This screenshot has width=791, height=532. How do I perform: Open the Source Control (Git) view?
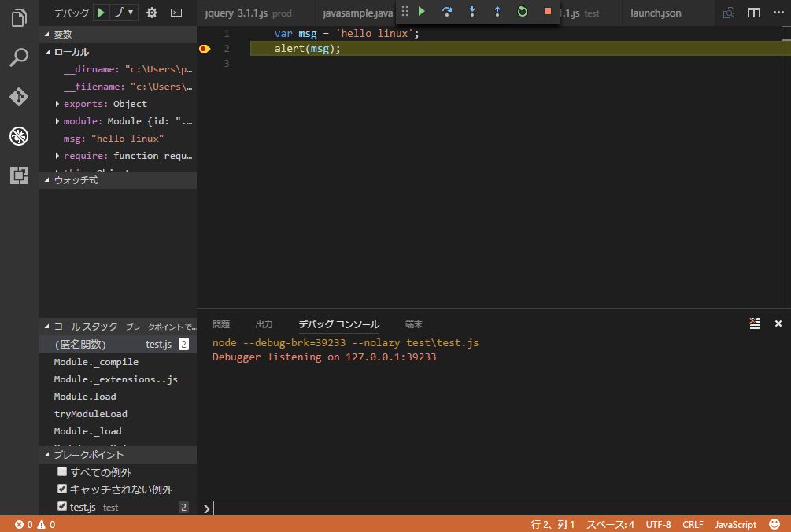tap(19, 97)
